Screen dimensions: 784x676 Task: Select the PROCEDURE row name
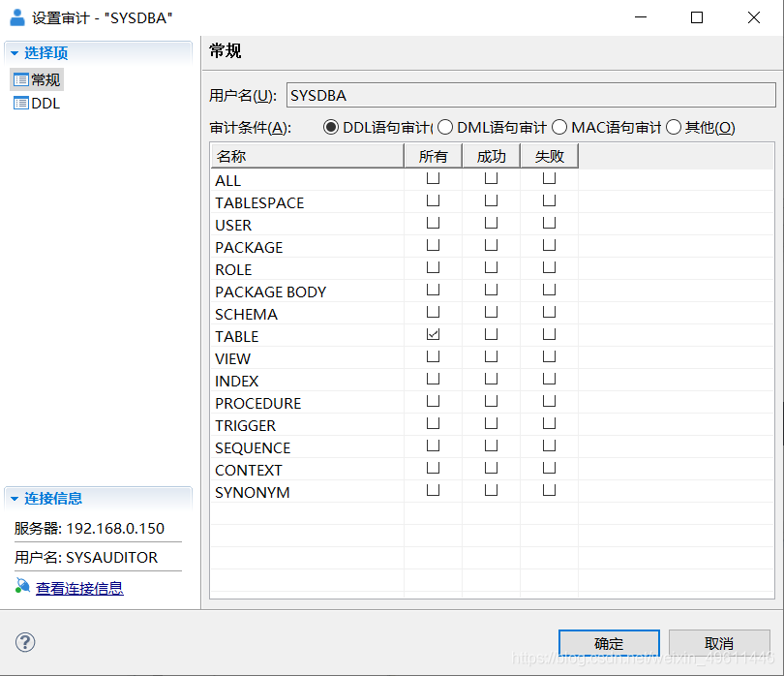(258, 403)
